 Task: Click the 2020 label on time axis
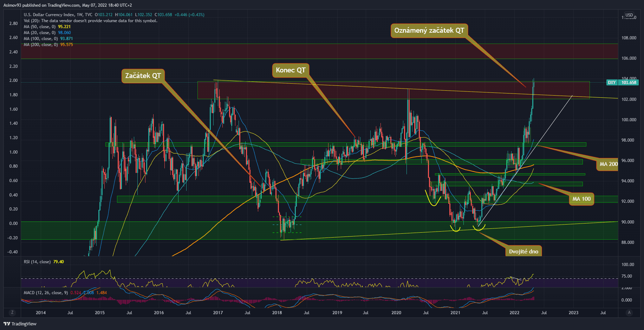396,313
